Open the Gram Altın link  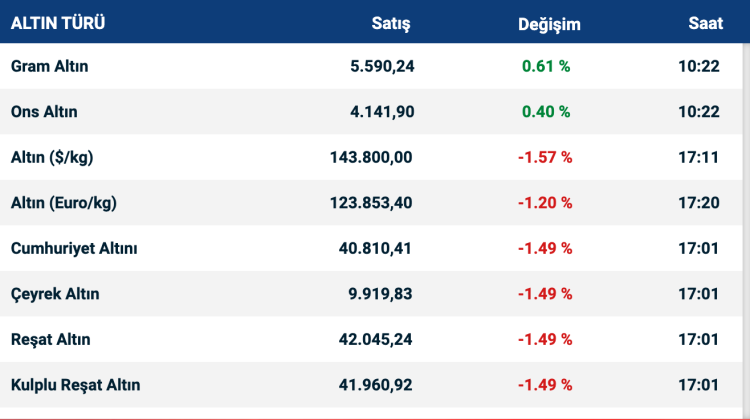50,66
